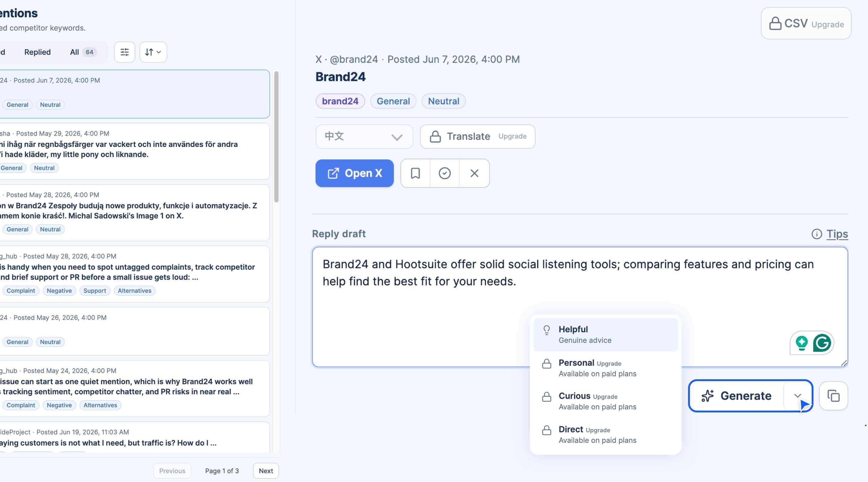This screenshot has height=482, width=868.
Task: Click the mentions list scrollbar
Action: pyautogui.click(x=276, y=137)
